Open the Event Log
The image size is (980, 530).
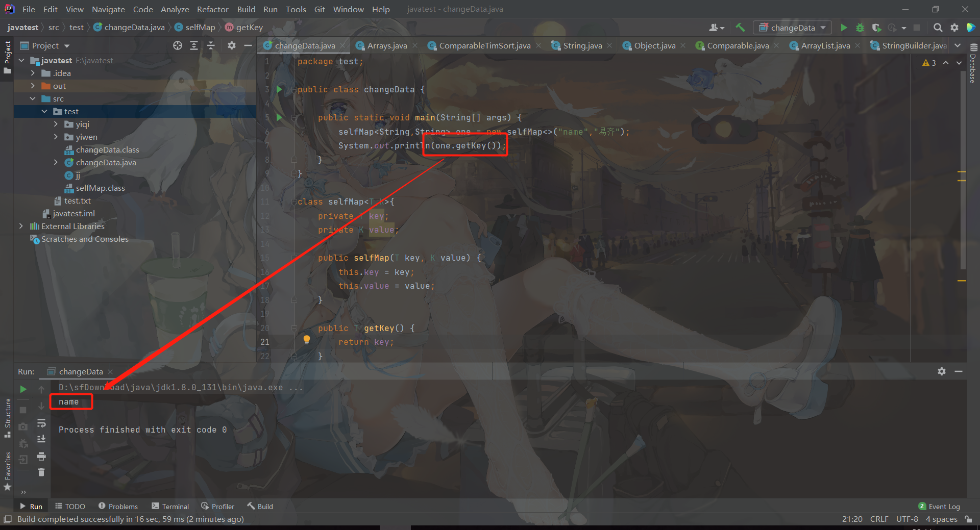coord(939,506)
